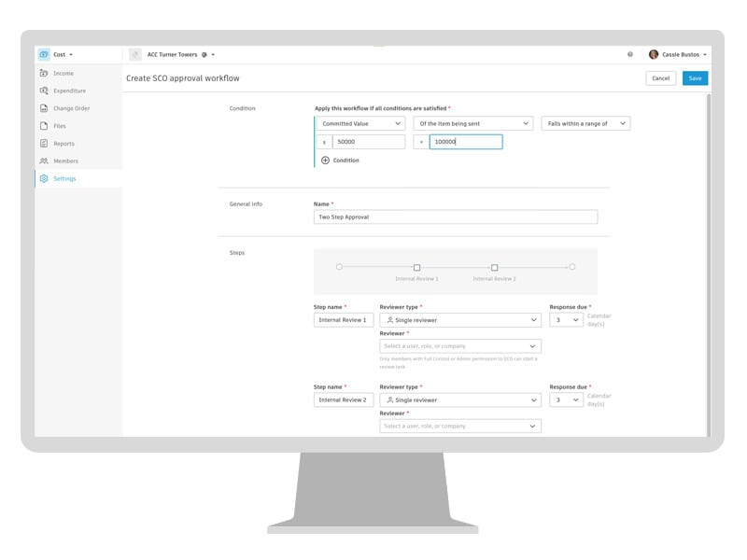Open reviewer selection dropdown for Internal Review 1
Viewport: 747px width, 560px height.
pos(460,346)
